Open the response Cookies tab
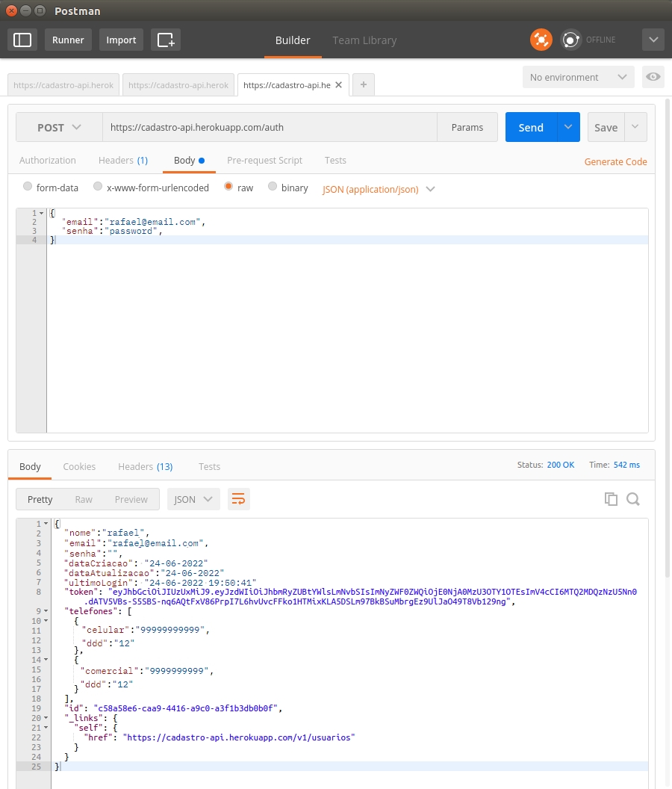The width and height of the screenshot is (672, 789). 79,466
